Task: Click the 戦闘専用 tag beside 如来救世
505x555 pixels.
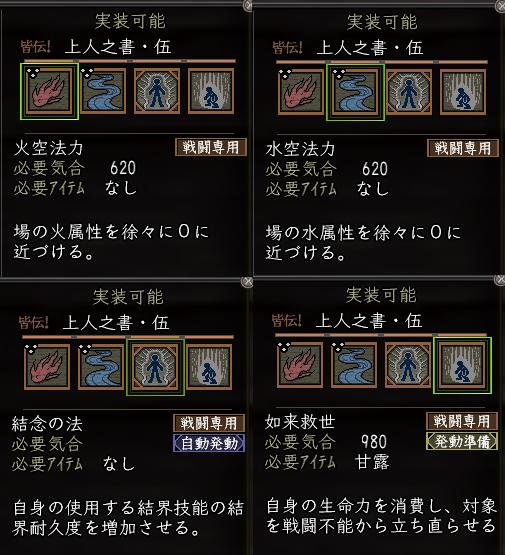Action: click(x=462, y=421)
